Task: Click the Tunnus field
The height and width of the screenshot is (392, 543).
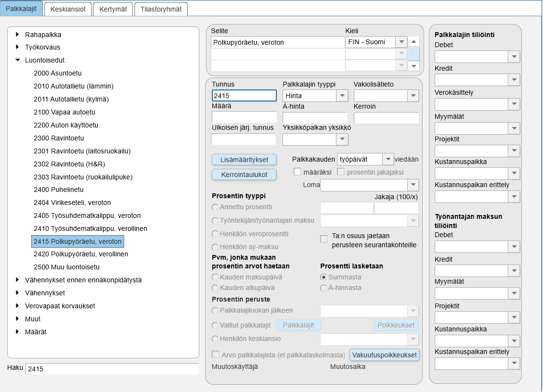Action: (x=244, y=96)
